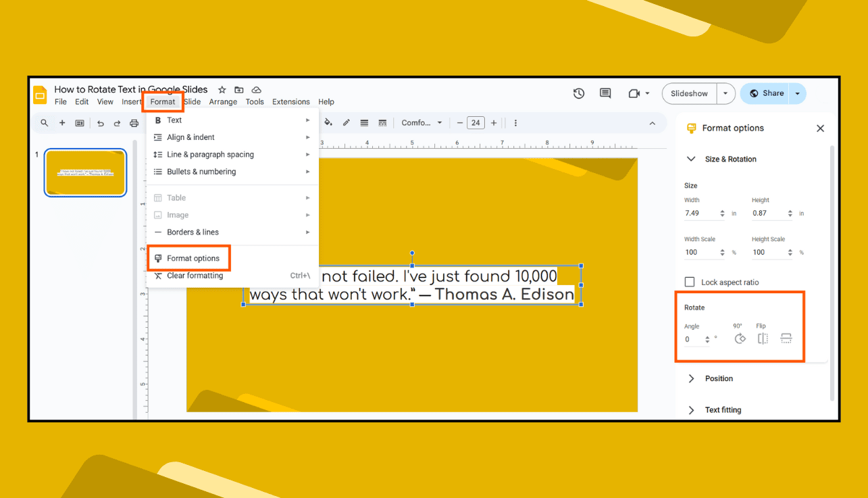Open version history clock icon
This screenshot has width=868, height=498.
579,93
